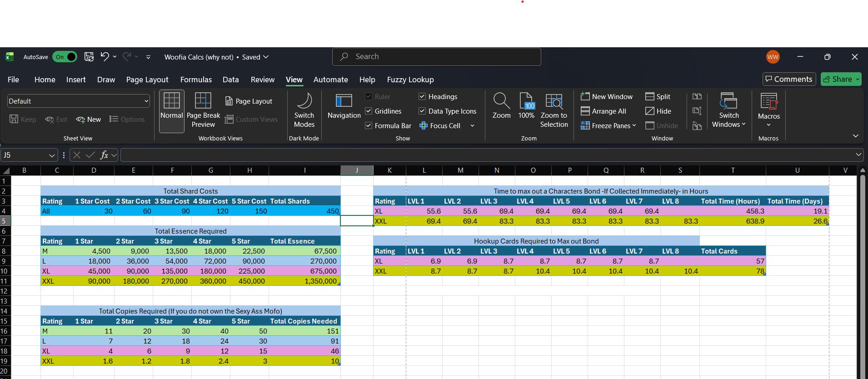The width and height of the screenshot is (868, 379).
Task: Toggle AutoSave switch off
Action: (65, 57)
